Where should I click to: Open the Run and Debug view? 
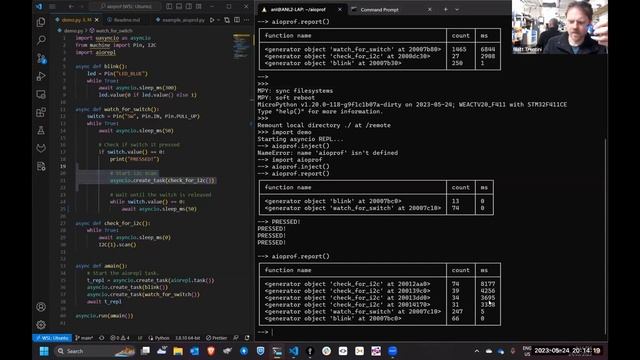pos(41,76)
